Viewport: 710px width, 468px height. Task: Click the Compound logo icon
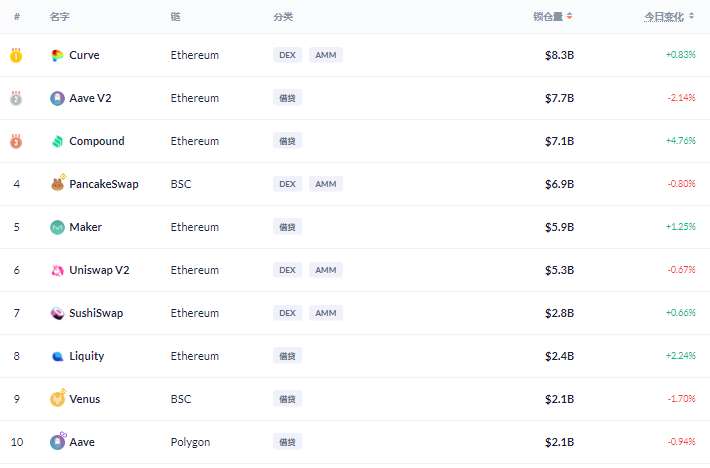(57, 141)
